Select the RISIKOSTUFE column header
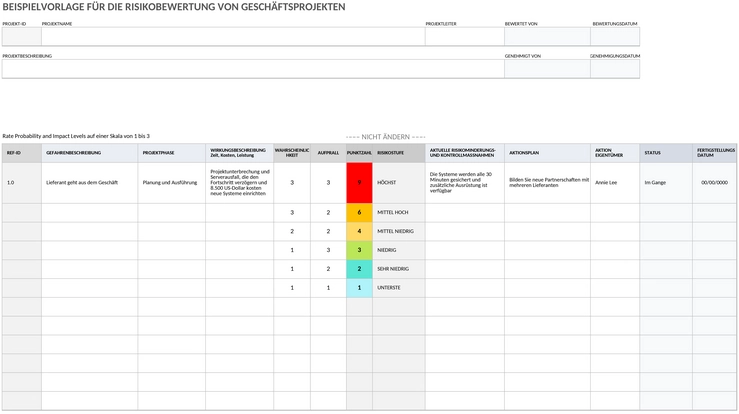739x414 pixels. (399, 153)
